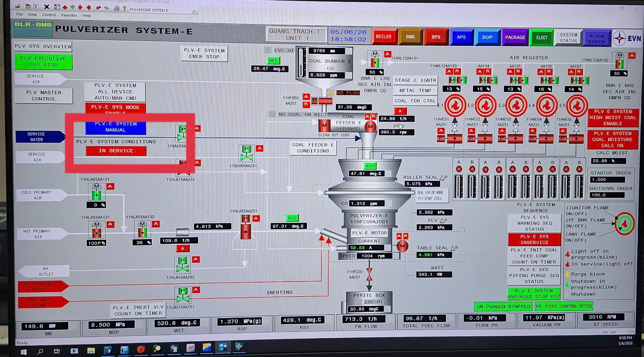Open the PULVERIZER SYSTEM E diagram dropdown

point(194,12)
